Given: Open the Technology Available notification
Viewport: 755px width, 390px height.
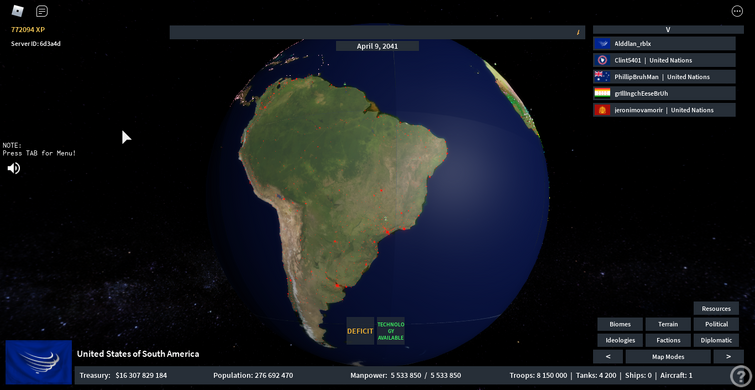Looking at the screenshot, I should (391, 331).
